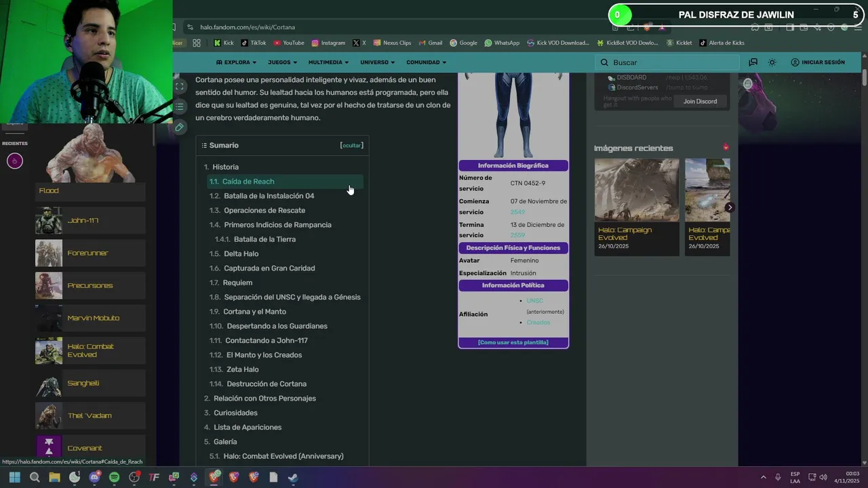
Task: Click the bookmarks grid apps icon
Action: (197, 43)
